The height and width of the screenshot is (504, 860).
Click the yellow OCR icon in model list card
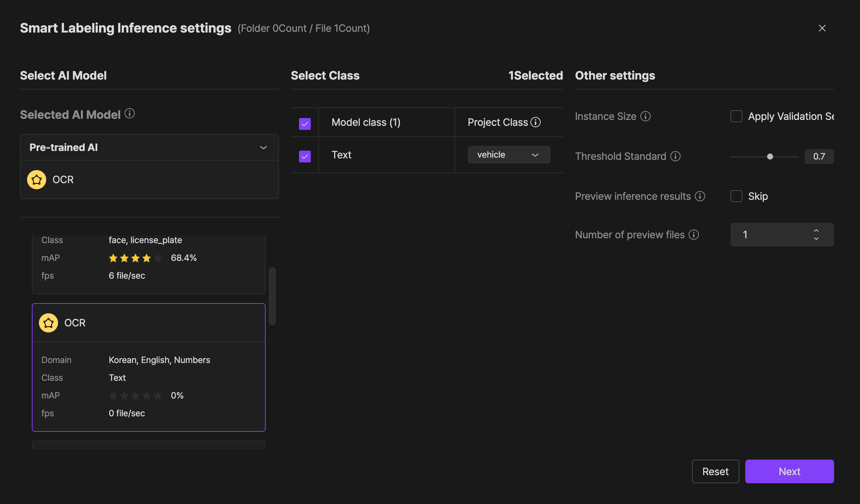[x=48, y=323]
